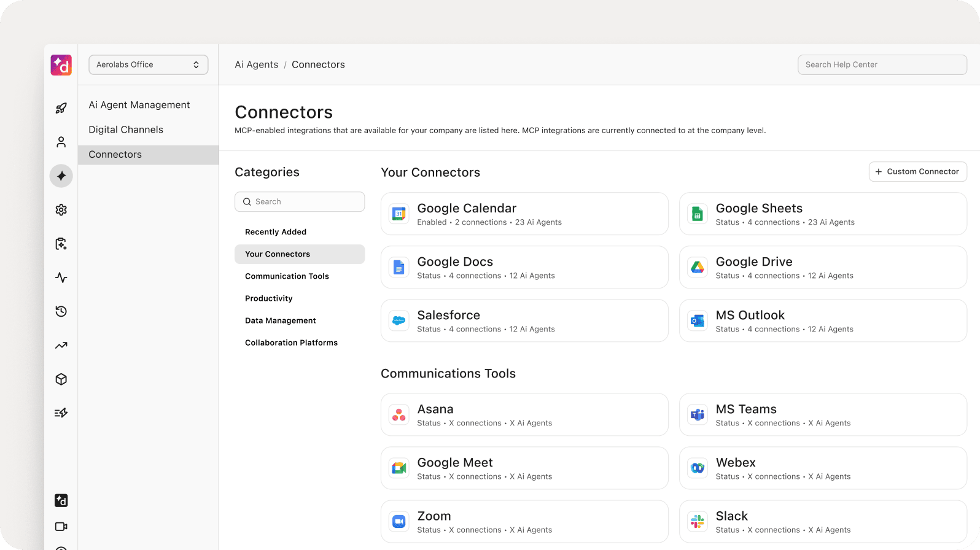The image size is (980, 550).
Task: Open the Google Drive connector title
Action: pos(754,262)
